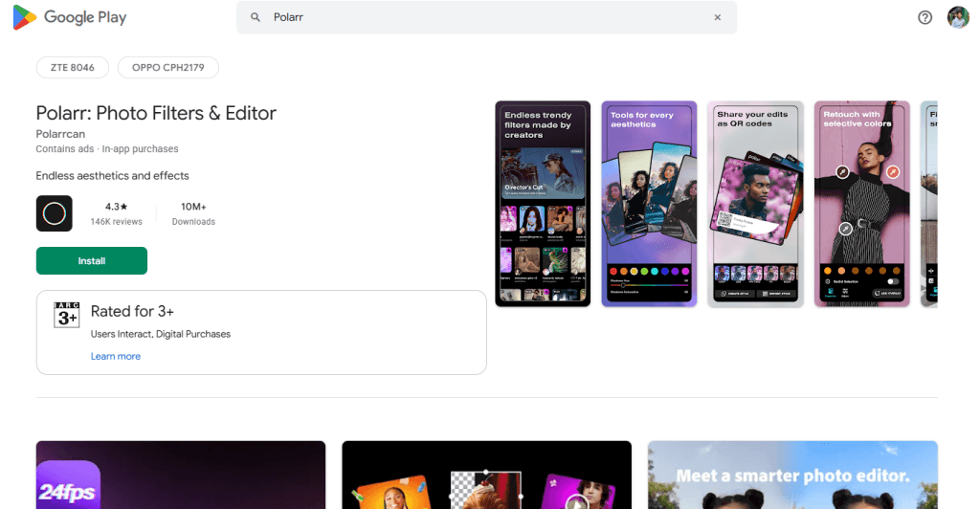Clear the Polarr search text

718,17
